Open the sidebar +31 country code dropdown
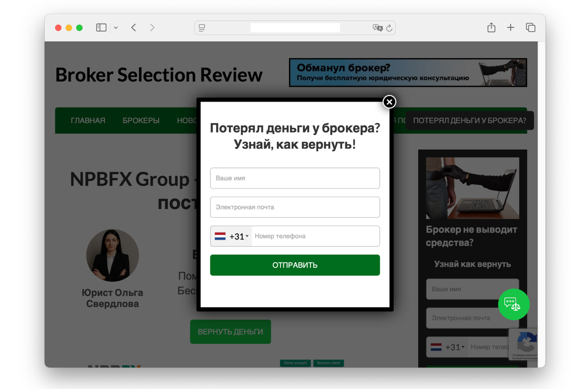The width and height of the screenshot is (588, 389). pyautogui.click(x=447, y=347)
